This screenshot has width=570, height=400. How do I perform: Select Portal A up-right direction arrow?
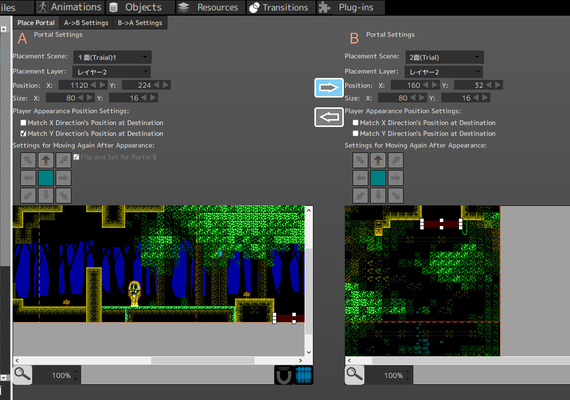(x=64, y=160)
